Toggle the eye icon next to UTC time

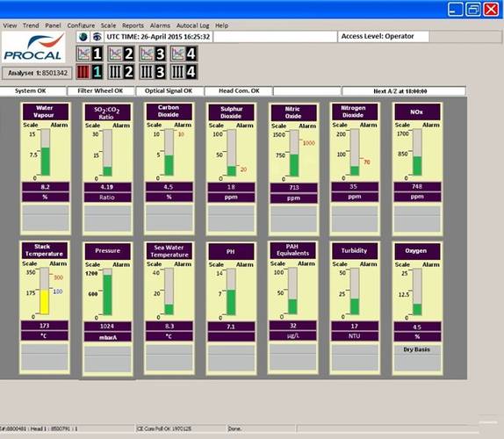(x=97, y=37)
